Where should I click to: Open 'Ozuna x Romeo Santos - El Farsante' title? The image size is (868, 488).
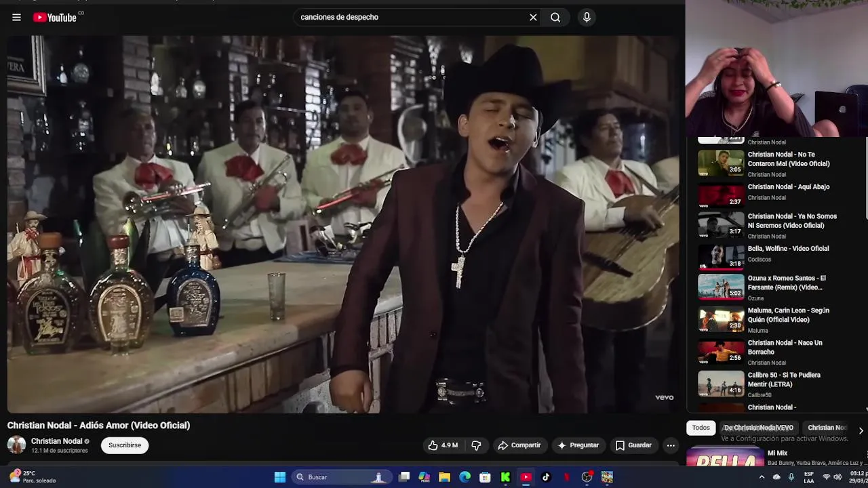coord(787,283)
